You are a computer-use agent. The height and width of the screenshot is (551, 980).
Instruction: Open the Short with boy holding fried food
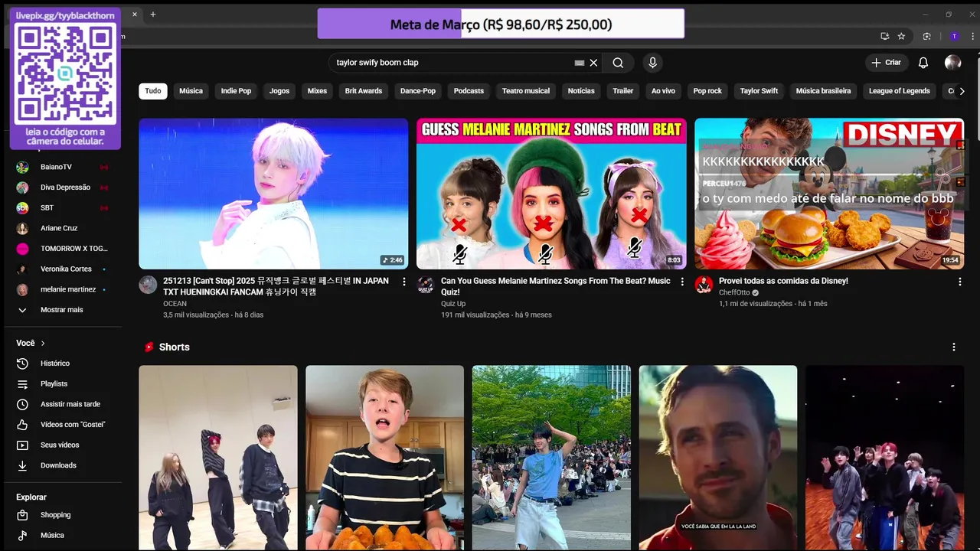tap(384, 458)
